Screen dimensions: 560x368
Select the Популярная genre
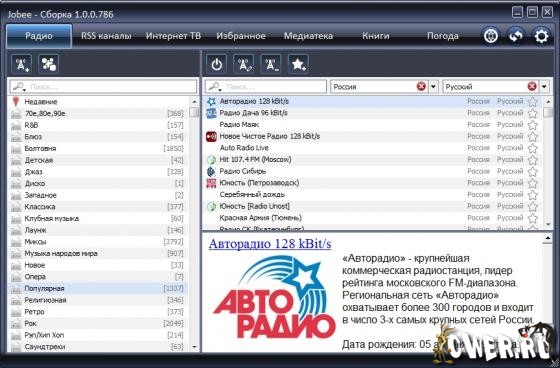click(x=98, y=288)
